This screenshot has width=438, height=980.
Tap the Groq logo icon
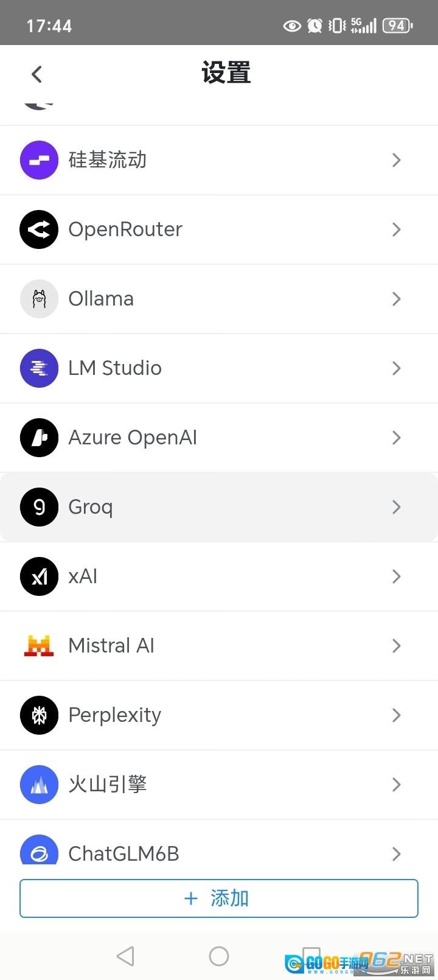[x=39, y=507]
